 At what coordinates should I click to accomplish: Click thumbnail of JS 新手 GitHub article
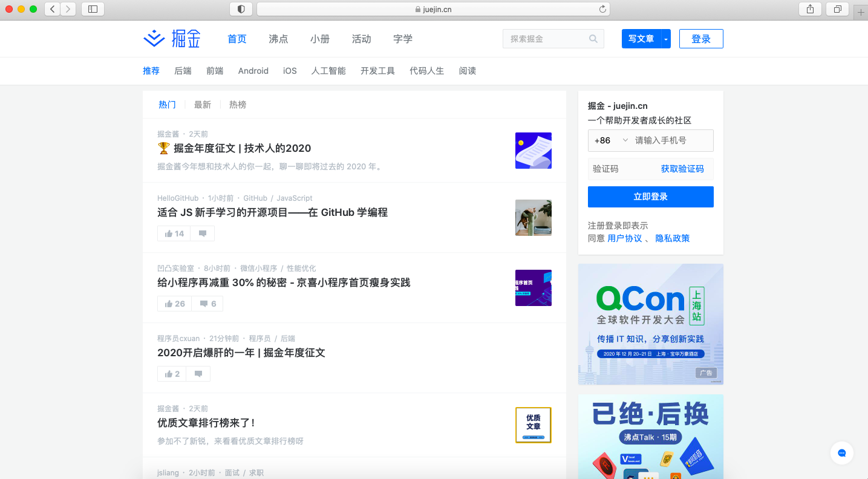click(x=534, y=218)
